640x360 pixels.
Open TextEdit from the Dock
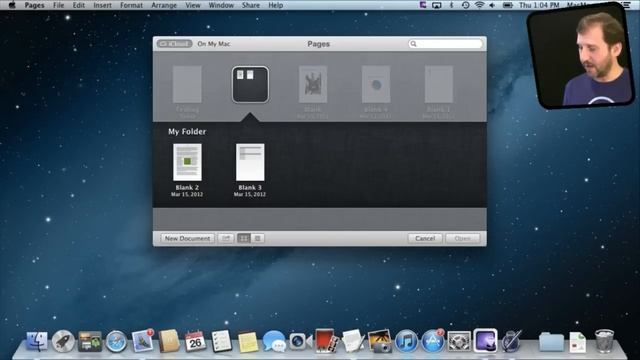(x=353, y=341)
